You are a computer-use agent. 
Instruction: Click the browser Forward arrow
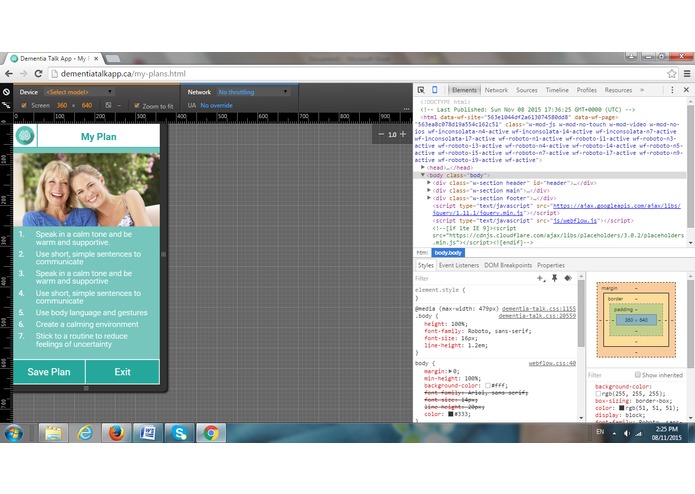[x=23, y=74]
